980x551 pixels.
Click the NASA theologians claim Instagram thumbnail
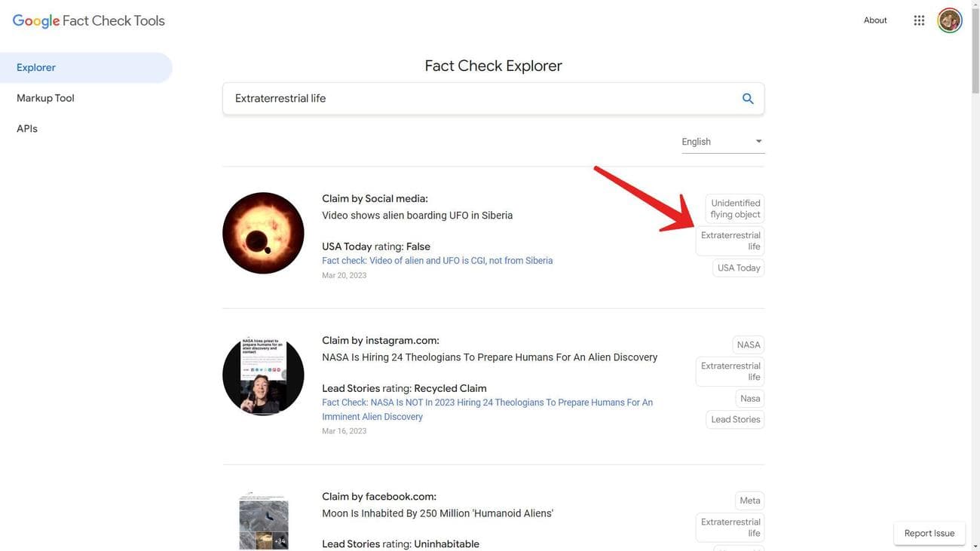click(x=263, y=374)
